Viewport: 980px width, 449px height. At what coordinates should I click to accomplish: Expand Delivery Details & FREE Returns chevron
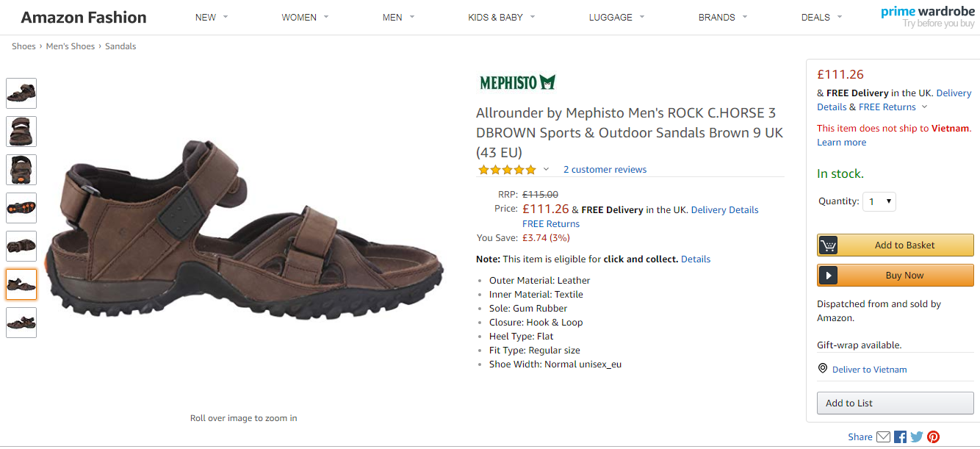(924, 107)
